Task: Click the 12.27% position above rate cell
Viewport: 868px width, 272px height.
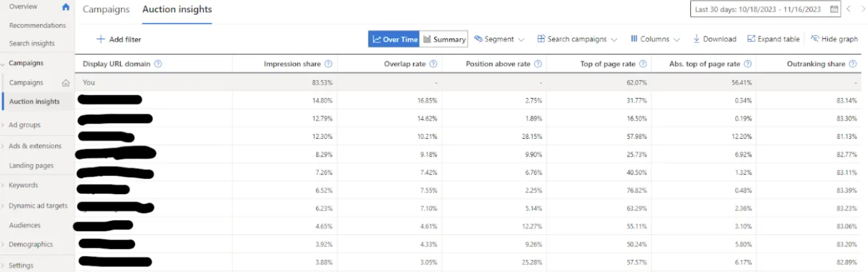Action: pyautogui.click(x=532, y=225)
